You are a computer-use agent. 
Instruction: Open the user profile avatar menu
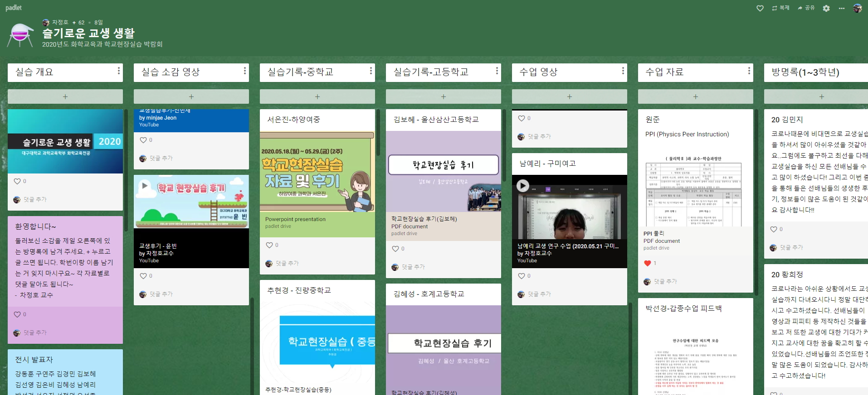857,8
